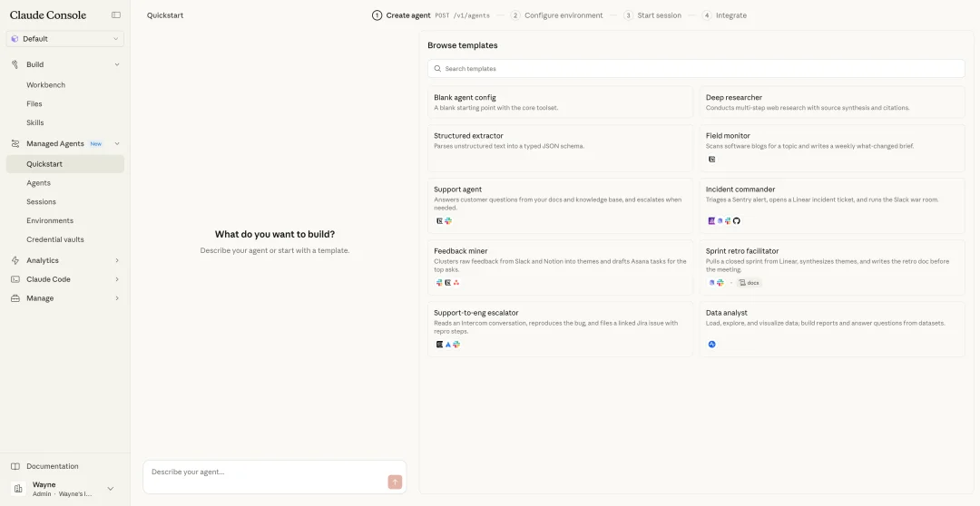Click the send arrow button in the prompt box
Image resolution: width=980 pixels, height=506 pixels.
tap(395, 482)
